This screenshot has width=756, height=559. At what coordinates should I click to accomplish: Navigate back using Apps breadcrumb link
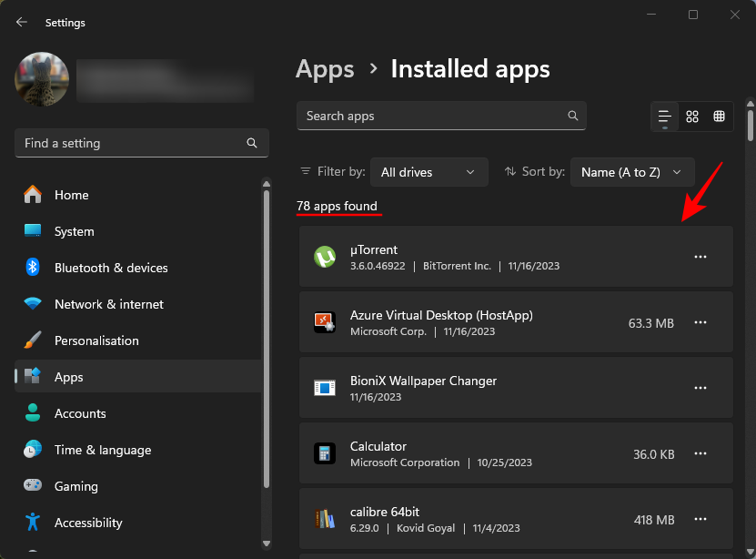click(x=325, y=69)
